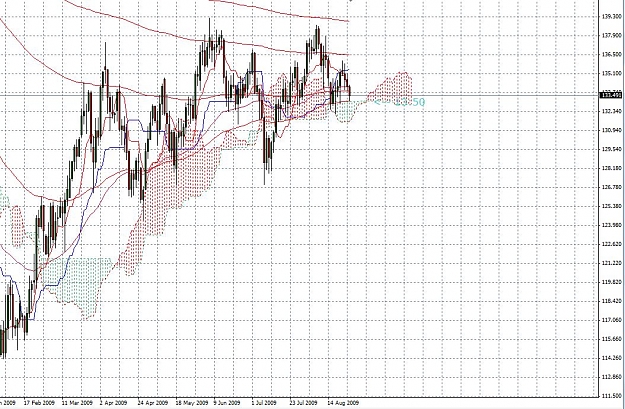Click the 117.060 price axis label
The width and height of the screenshot is (625, 409).
612,320
